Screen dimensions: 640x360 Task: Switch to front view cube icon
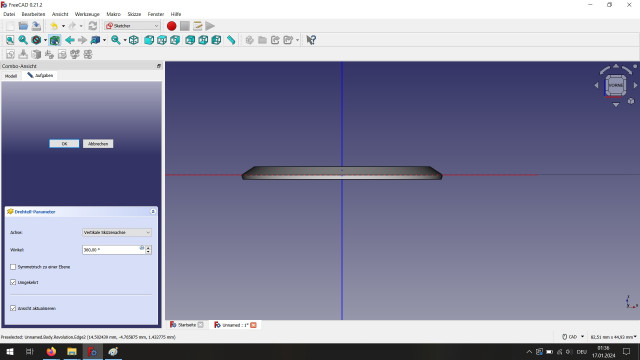(149, 40)
